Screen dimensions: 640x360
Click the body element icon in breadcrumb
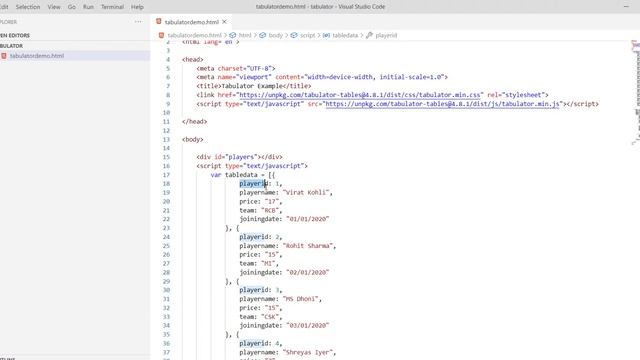262,36
